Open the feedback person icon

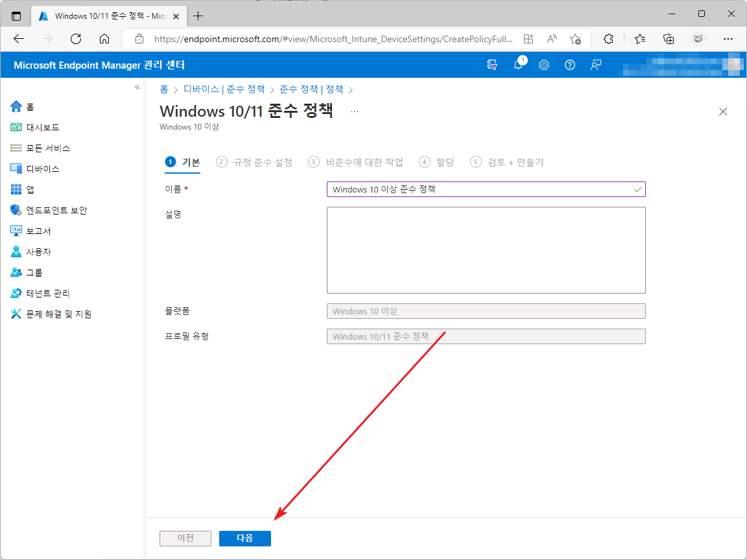click(x=595, y=65)
